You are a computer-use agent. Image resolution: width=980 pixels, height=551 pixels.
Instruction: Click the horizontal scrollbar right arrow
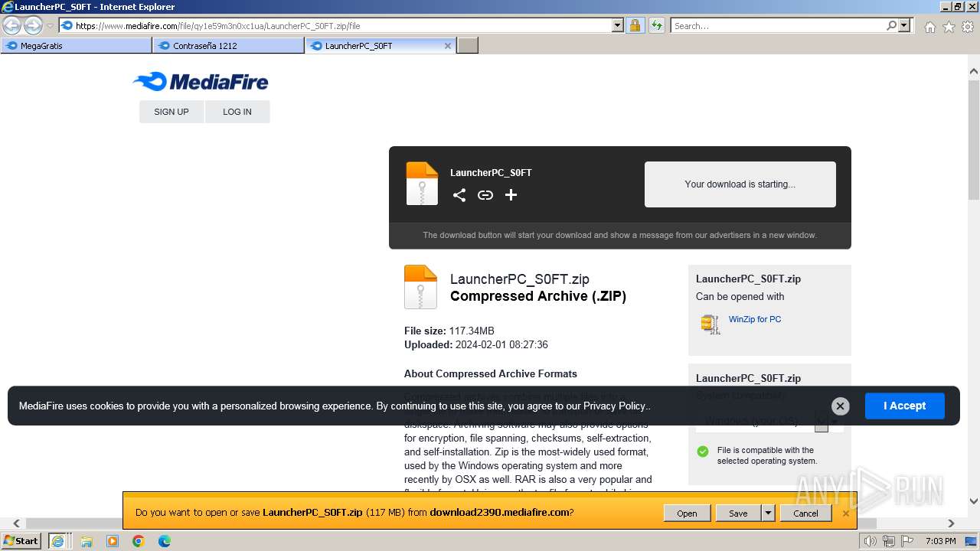(x=952, y=523)
